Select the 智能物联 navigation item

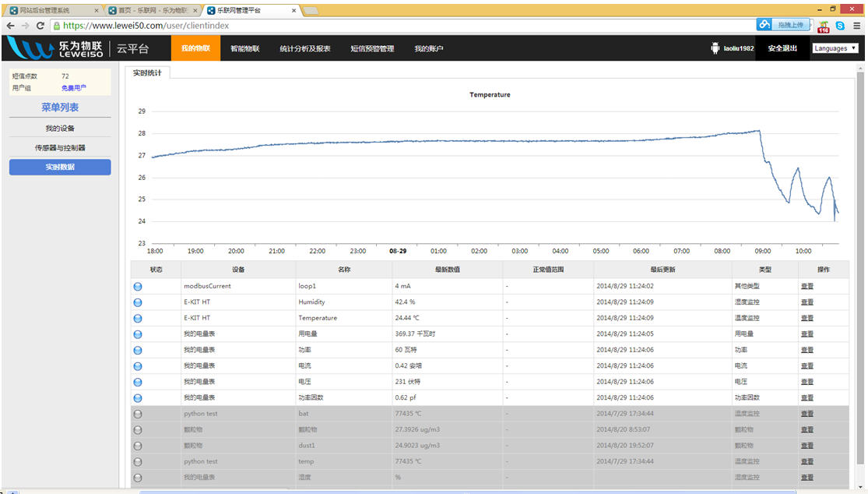[x=244, y=48]
